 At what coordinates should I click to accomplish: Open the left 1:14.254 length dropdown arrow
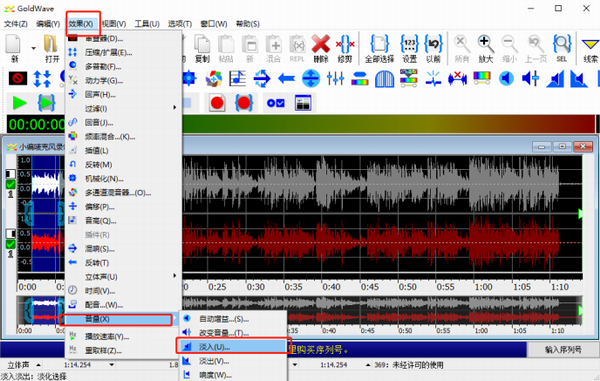click(112, 365)
